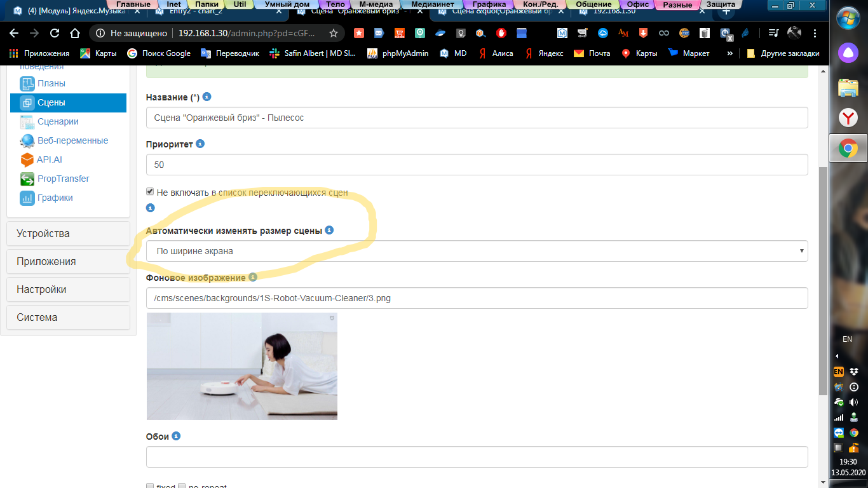Screen dimensions: 868x488
Task: Open PropTransfer in the sidebar
Action: (x=63, y=179)
